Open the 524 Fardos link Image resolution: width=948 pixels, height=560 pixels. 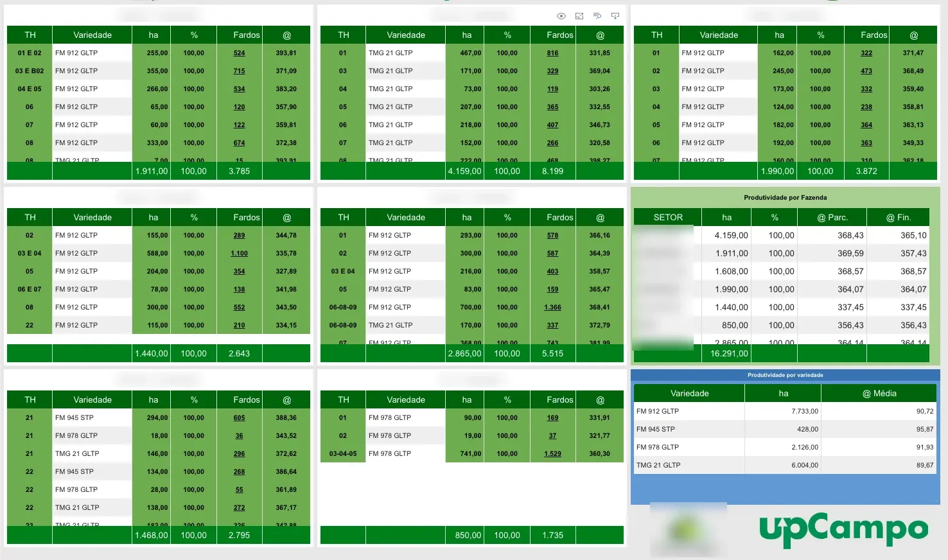(240, 53)
